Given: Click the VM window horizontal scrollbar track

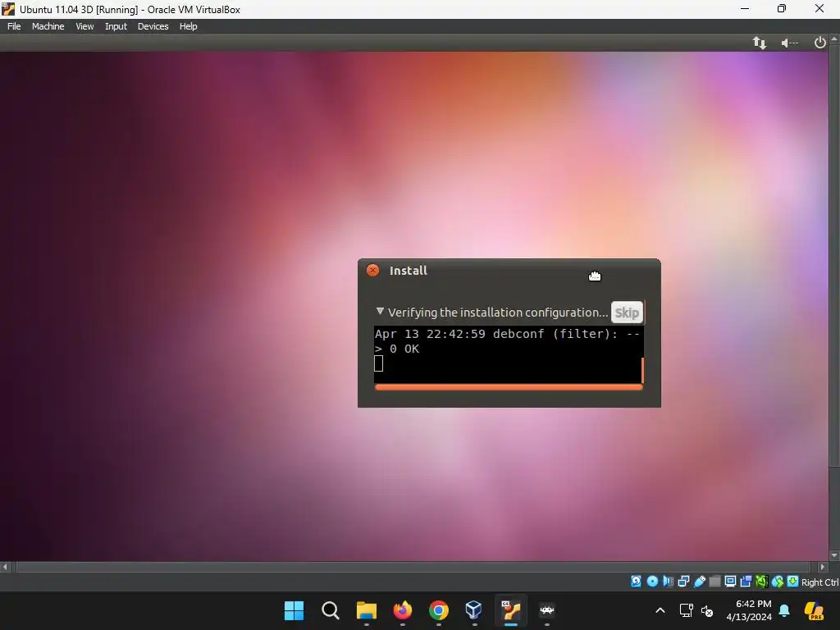Looking at the screenshot, I should 413,567.
